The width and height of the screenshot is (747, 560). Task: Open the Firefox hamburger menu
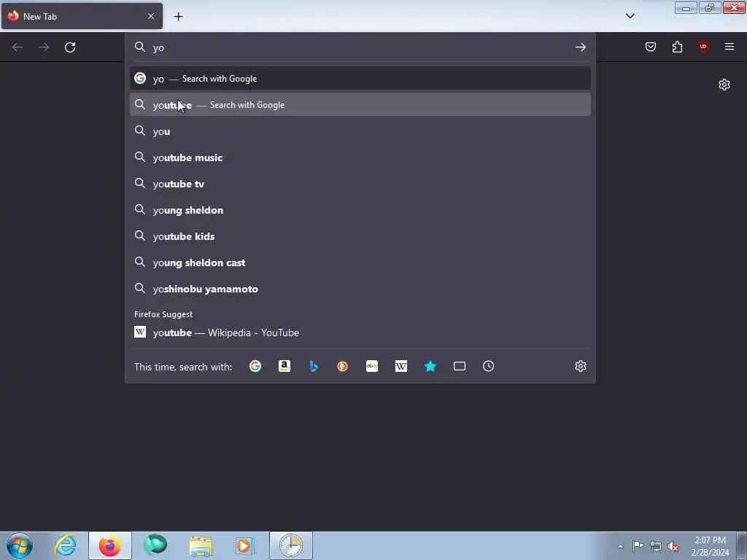click(x=729, y=47)
